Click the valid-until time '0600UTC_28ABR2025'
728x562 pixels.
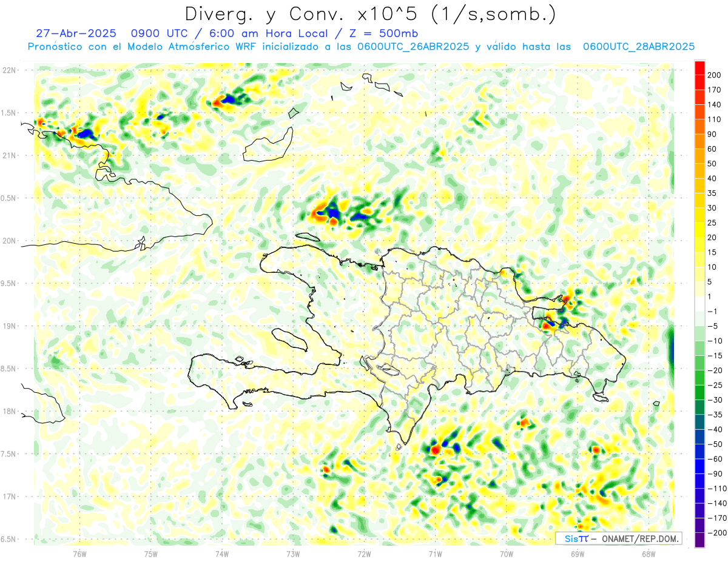[x=638, y=47]
